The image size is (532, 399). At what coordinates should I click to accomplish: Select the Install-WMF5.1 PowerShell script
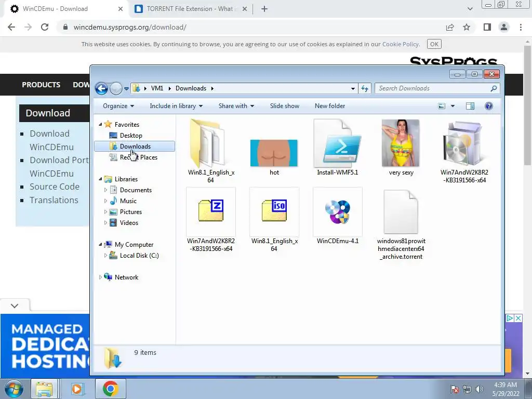coord(337,148)
